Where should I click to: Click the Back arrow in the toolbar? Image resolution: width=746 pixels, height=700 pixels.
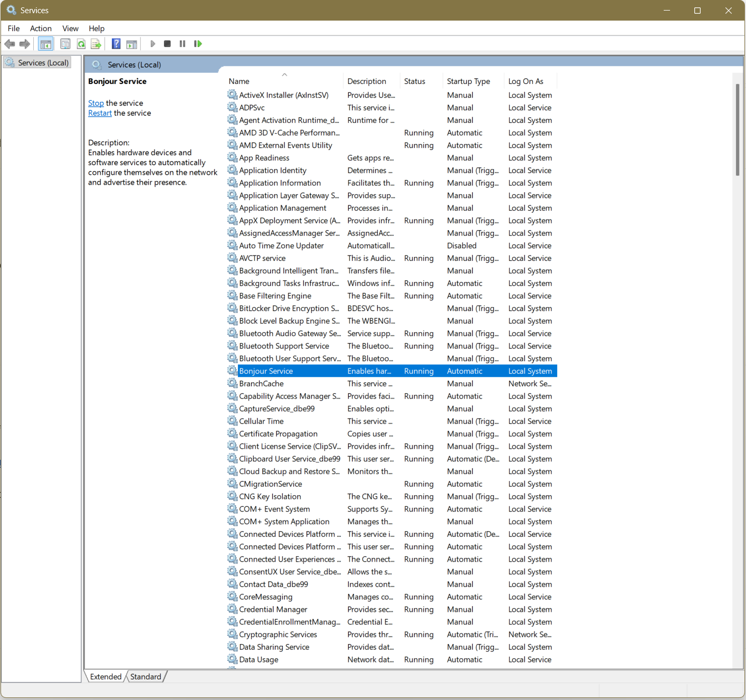[9, 44]
